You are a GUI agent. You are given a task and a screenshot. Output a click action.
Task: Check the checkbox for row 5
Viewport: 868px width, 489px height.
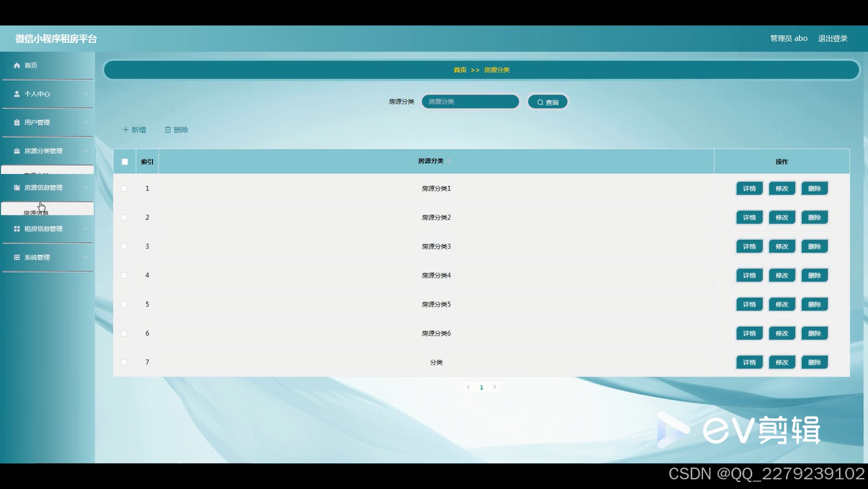(x=124, y=304)
